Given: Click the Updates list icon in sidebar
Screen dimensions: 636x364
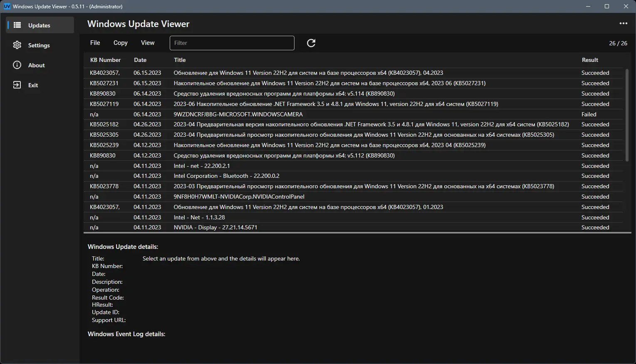Looking at the screenshot, I should tap(17, 25).
